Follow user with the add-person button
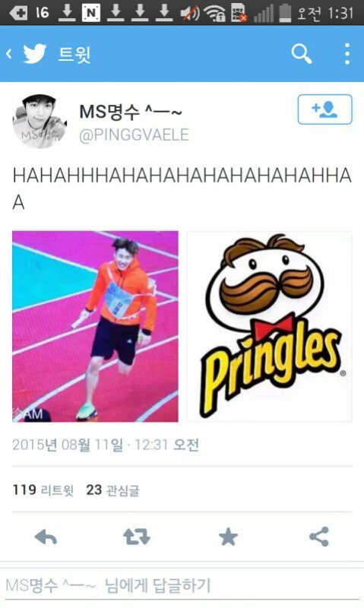 pos(324,109)
